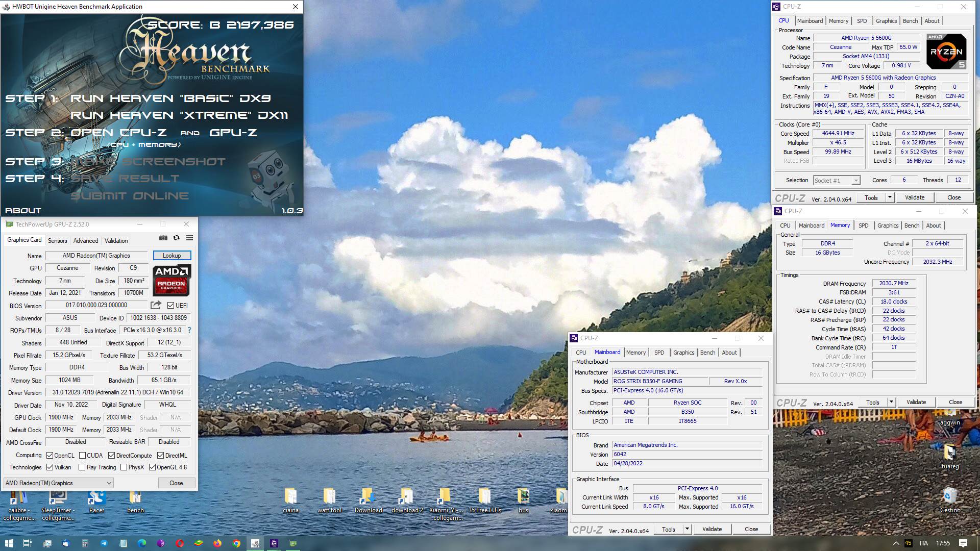Screen dimensions: 980x551
Task: Click the Driver Version field in GPU-Z
Action: pos(118,392)
